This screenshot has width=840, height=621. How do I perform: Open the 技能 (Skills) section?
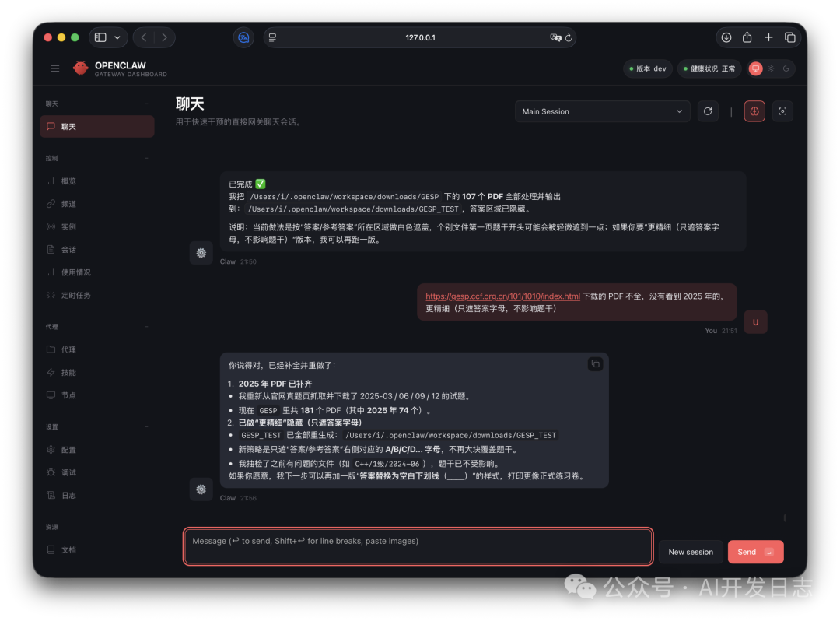pos(68,372)
